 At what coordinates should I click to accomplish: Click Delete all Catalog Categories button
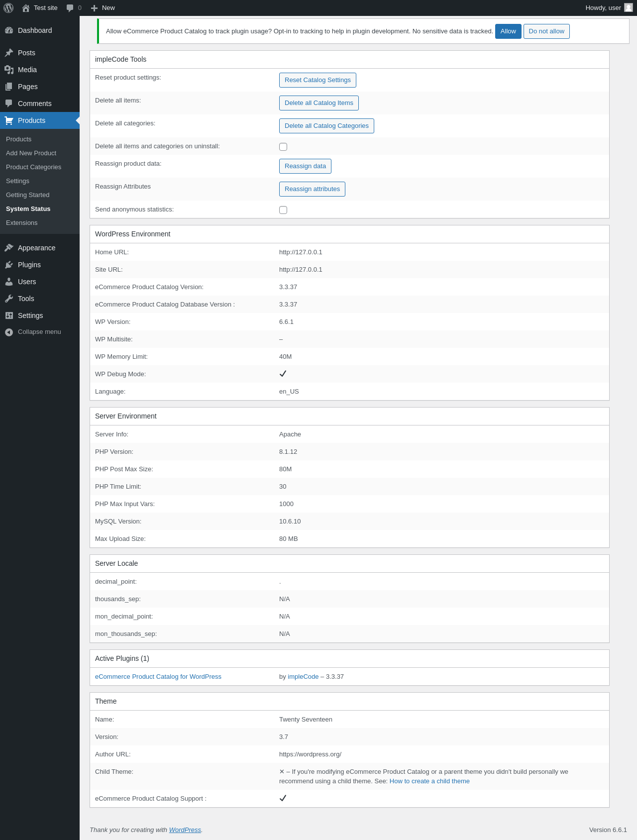point(326,126)
